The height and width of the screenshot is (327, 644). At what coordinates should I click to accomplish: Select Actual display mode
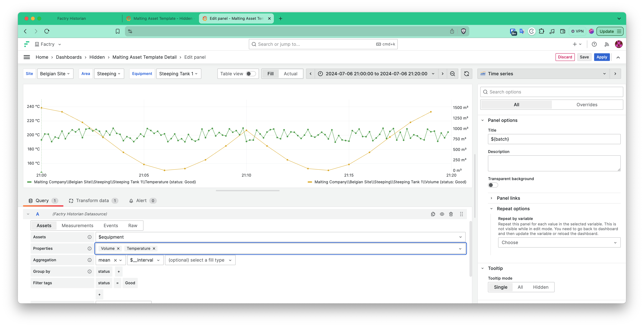pyautogui.click(x=290, y=74)
